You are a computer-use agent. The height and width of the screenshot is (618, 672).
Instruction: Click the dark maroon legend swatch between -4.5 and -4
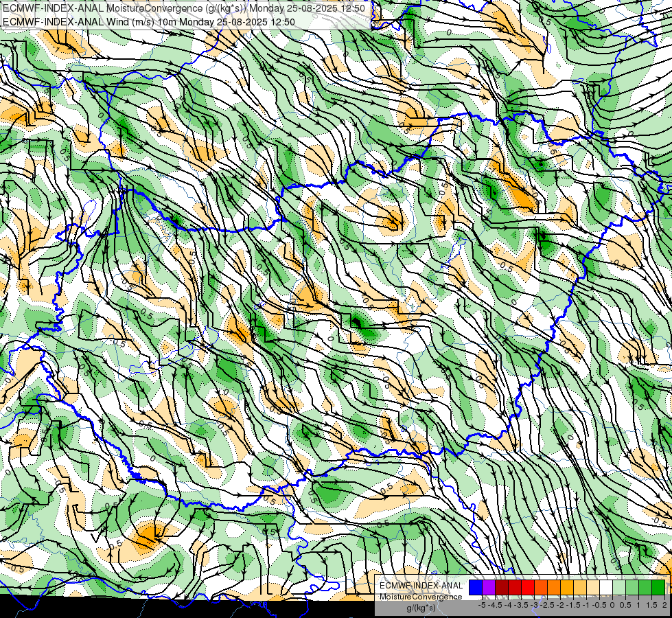coord(502,588)
